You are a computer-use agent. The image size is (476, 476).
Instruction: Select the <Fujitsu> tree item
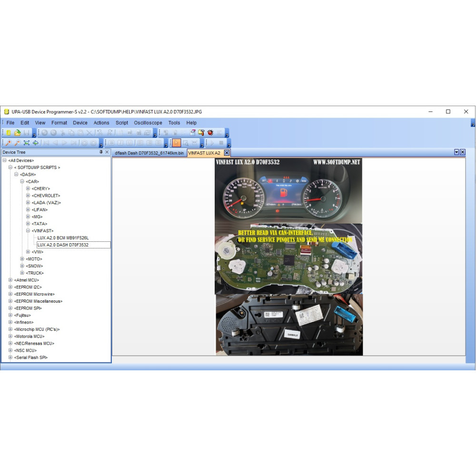pyautogui.click(x=22, y=315)
